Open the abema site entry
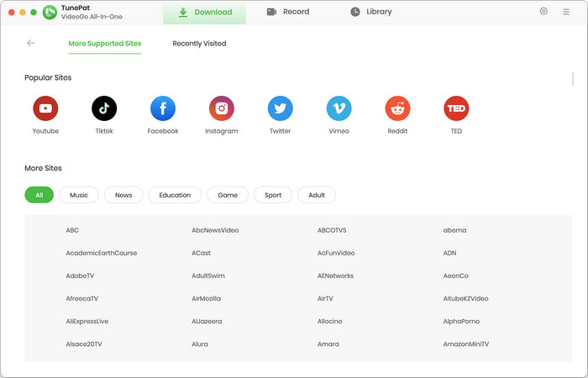The height and width of the screenshot is (378, 588). coord(455,230)
